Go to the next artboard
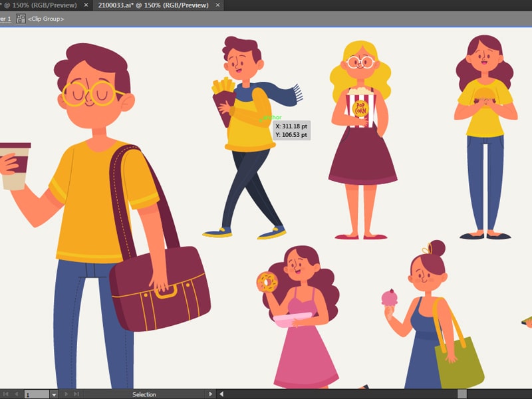Screen dimensions: 532x399 [x=65, y=394]
